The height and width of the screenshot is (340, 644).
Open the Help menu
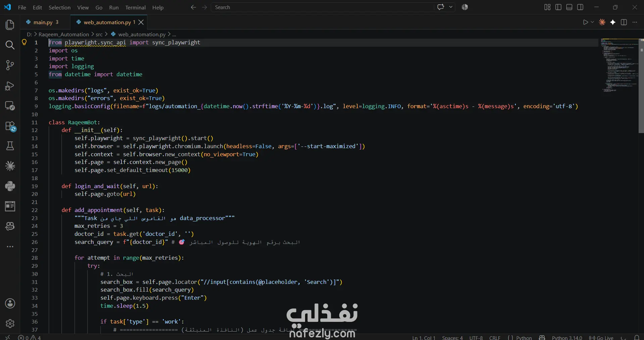158,7
